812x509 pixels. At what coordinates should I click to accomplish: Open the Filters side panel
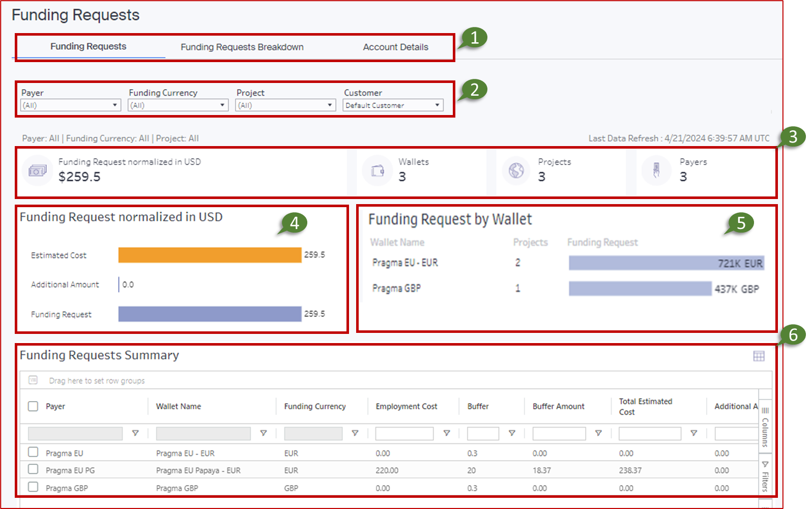(x=765, y=476)
